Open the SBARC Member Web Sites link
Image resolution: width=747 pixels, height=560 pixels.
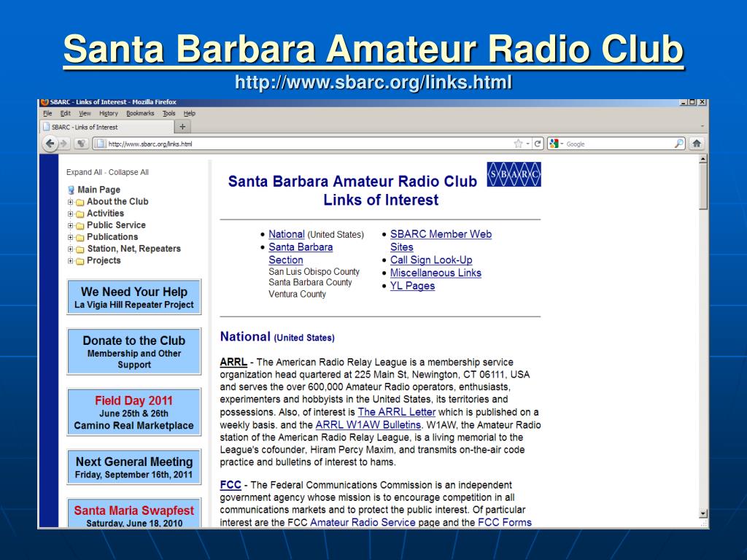(x=441, y=241)
